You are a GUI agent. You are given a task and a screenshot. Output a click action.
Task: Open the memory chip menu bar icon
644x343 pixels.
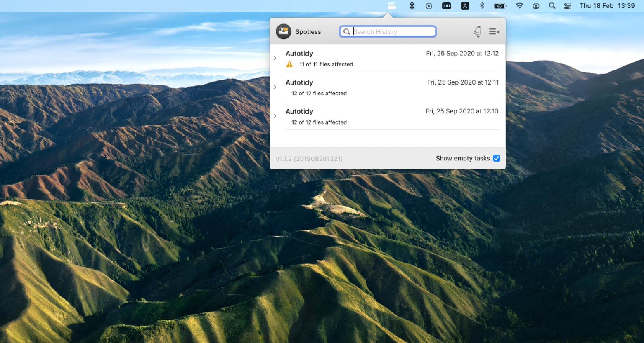coord(446,6)
